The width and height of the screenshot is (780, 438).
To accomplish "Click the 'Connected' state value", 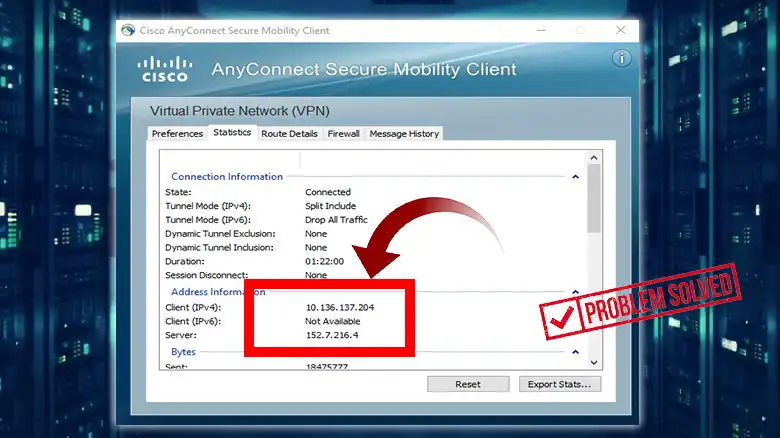I will [x=328, y=192].
